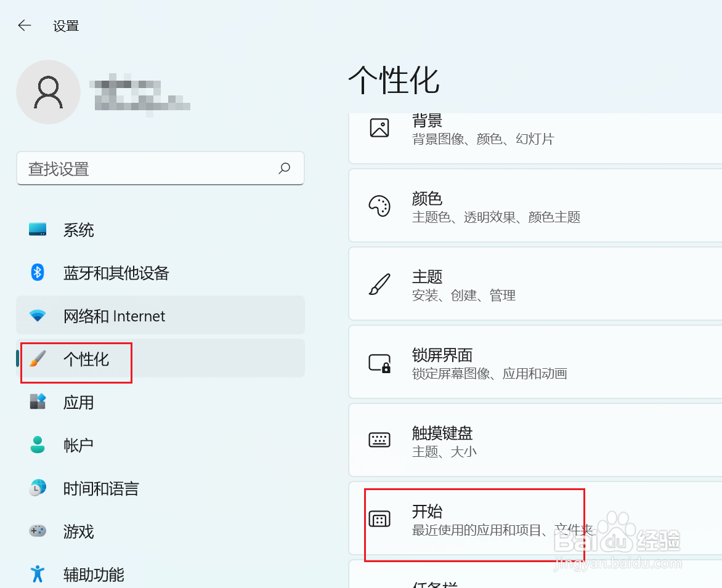Screen dimensions: 722x588
Task: Click the 开始 Start settings icon
Action: pyautogui.click(x=379, y=519)
